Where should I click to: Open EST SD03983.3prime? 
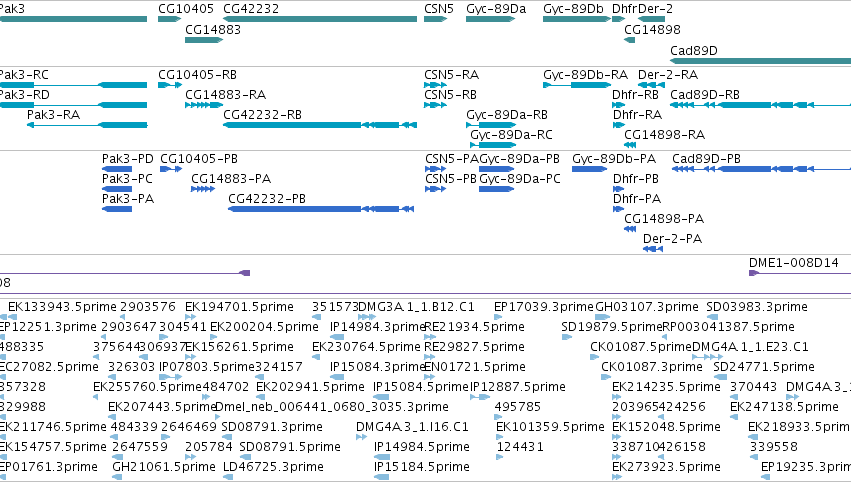click(757, 307)
